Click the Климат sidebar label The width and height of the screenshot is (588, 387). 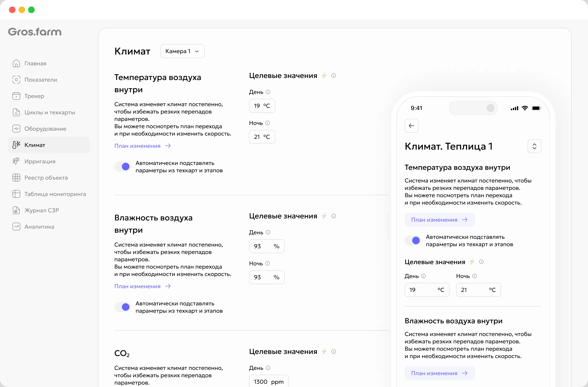pos(35,145)
